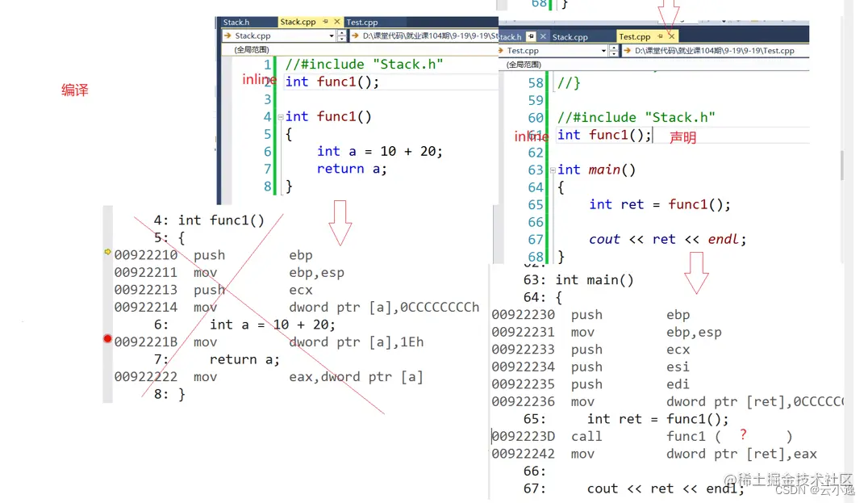Click 'mov dword ptr [a],0CCCCCCCCh' at 00922214
The width and height of the screenshot is (868, 503).
click(297, 308)
